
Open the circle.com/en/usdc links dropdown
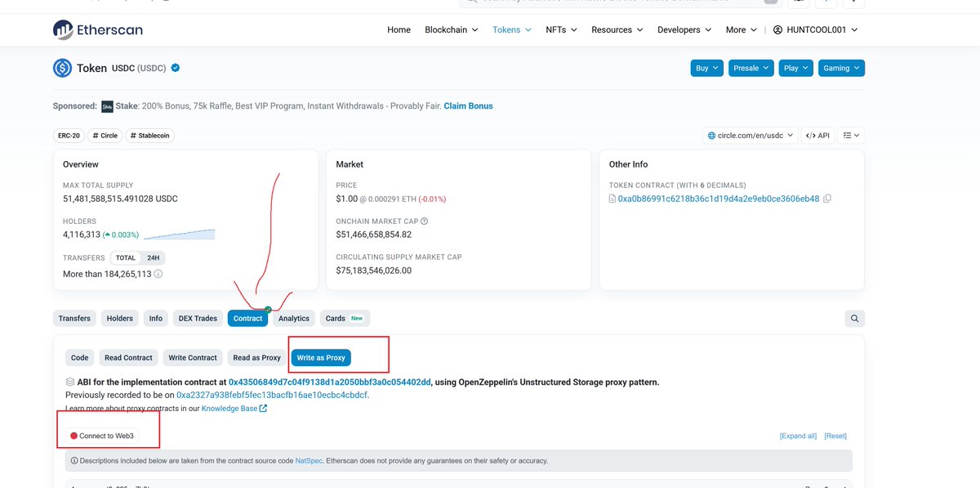750,136
